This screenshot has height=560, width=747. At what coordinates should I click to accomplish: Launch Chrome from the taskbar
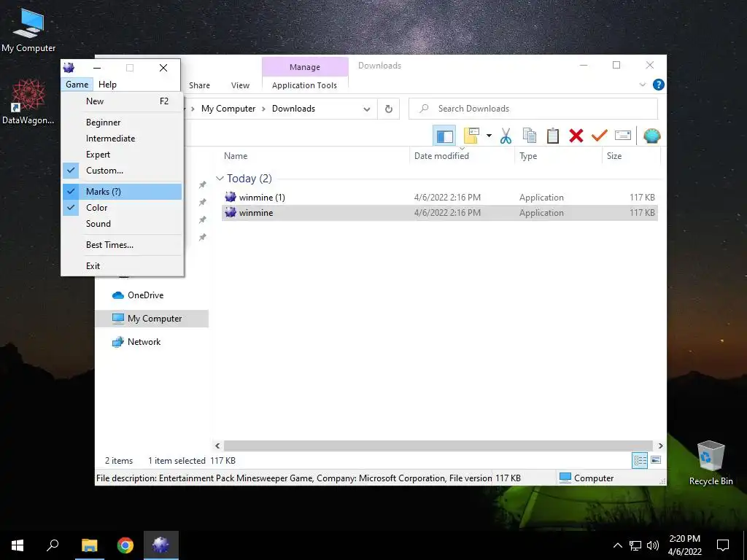[125, 545]
